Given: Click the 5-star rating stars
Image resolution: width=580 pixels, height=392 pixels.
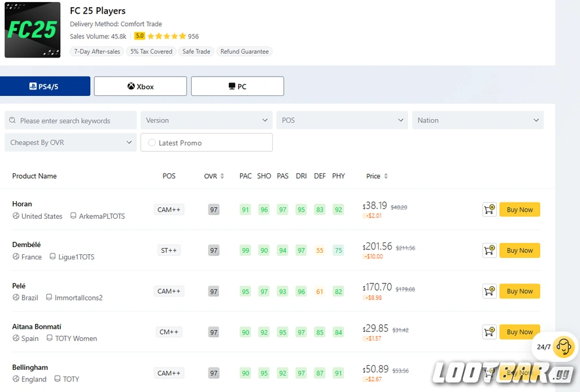Looking at the screenshot, I should [x=167, y=37].
